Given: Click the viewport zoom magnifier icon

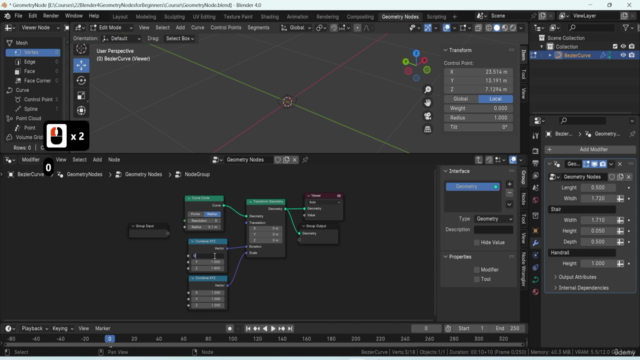Looking at the screenshot, I should point(427,89).
